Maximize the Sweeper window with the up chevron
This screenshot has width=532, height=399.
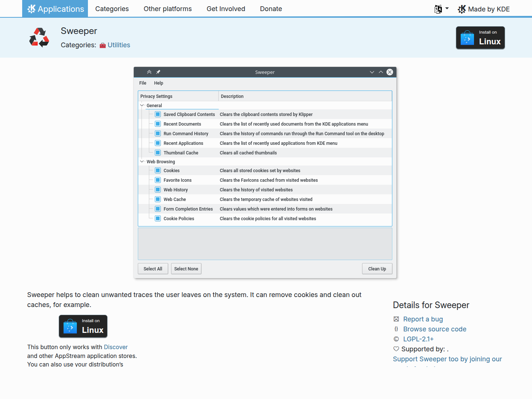click(381, 72)
